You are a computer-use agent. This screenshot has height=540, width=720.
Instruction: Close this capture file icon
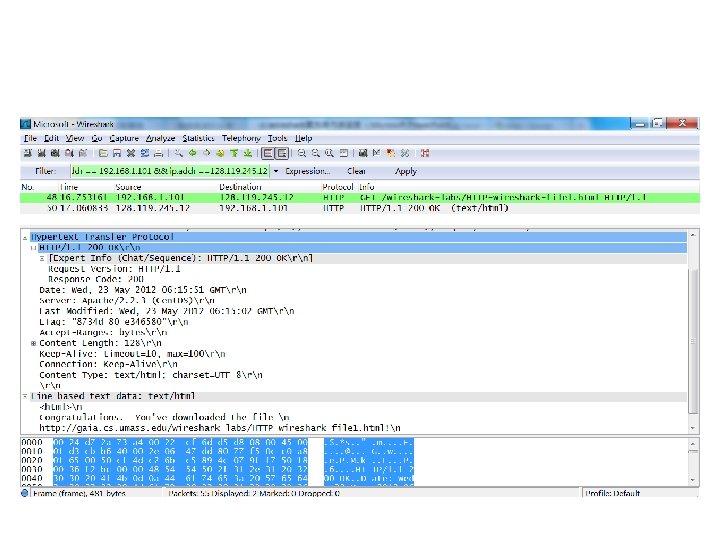(x=130, y=153)
